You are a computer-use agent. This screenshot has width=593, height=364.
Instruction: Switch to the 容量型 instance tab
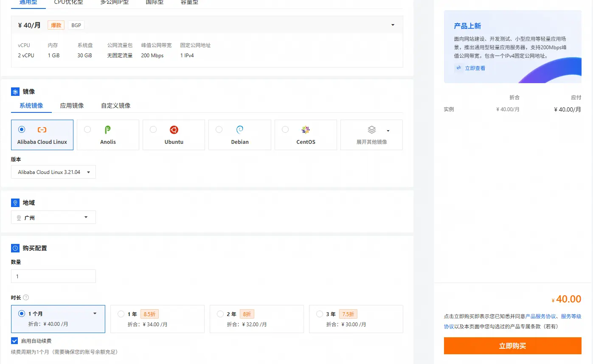(189, 2)
